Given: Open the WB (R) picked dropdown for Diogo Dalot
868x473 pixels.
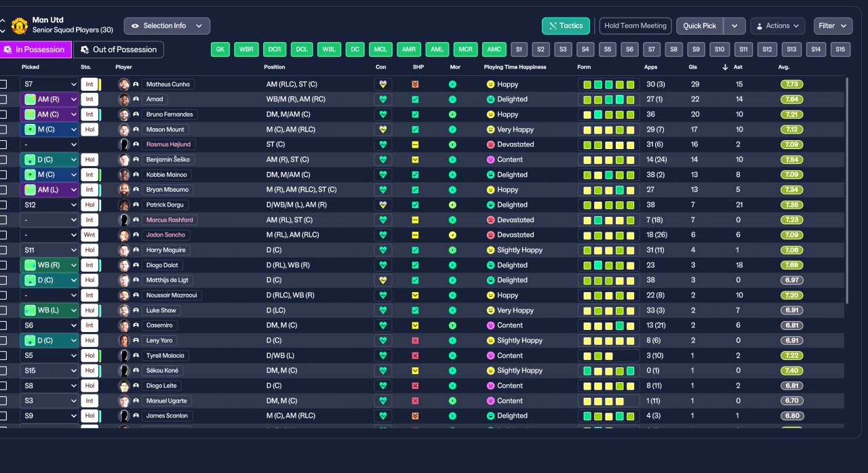Looking at the screenshot, I should click(x=50, y=265).
